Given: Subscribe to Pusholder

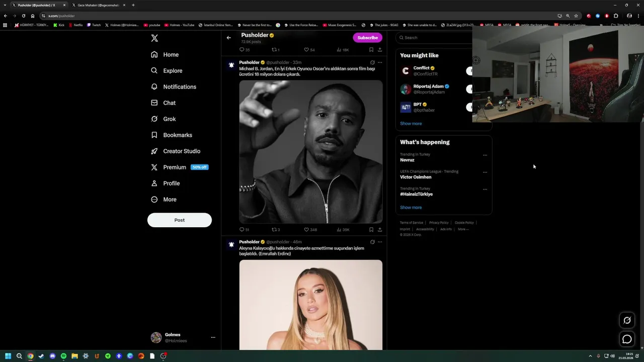Looking at the screenshot, I should 367,38.
